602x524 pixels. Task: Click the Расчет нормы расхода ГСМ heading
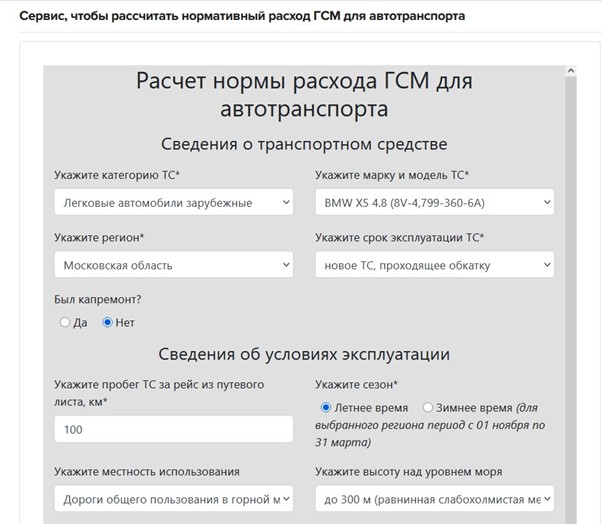[304, 94]
